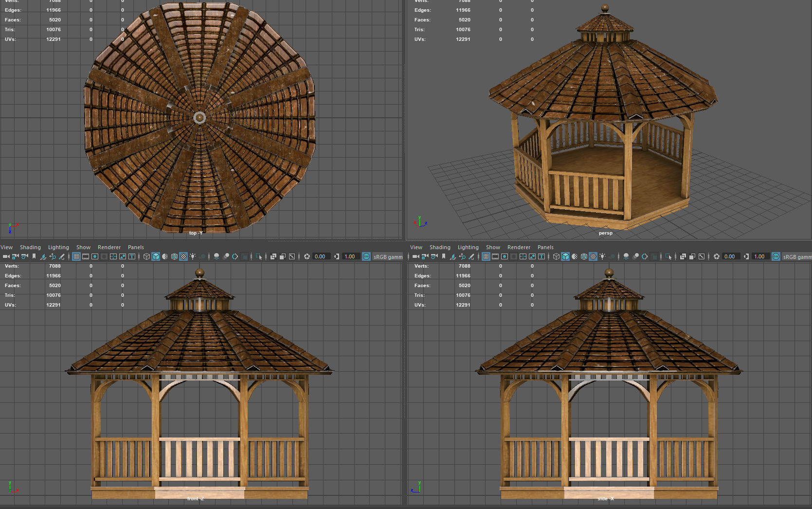Open View menu of front panel
Screen dimensions: 812x509
tap(7, 247)
